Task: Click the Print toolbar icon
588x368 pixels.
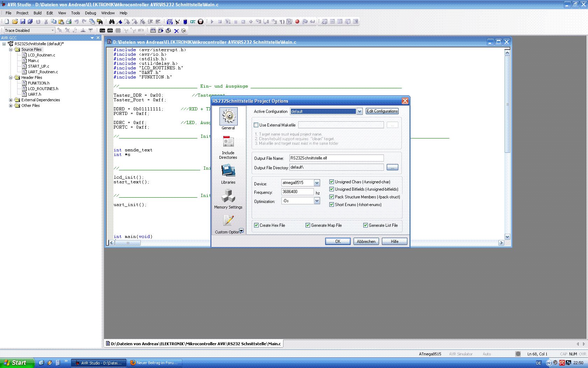Action: tap(69, 22)
